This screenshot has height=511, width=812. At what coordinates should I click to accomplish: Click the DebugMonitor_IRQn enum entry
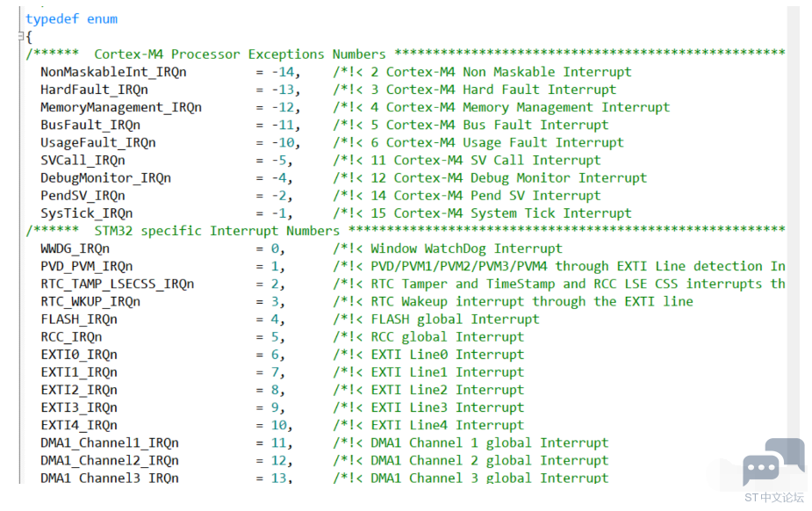(x=105, y=177)
